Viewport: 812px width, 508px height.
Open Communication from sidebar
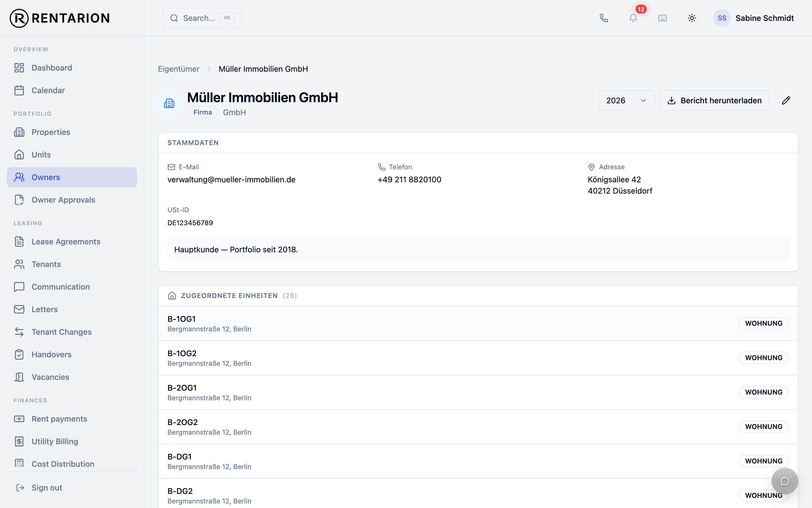pyautogui.click(x=72, y=287)
